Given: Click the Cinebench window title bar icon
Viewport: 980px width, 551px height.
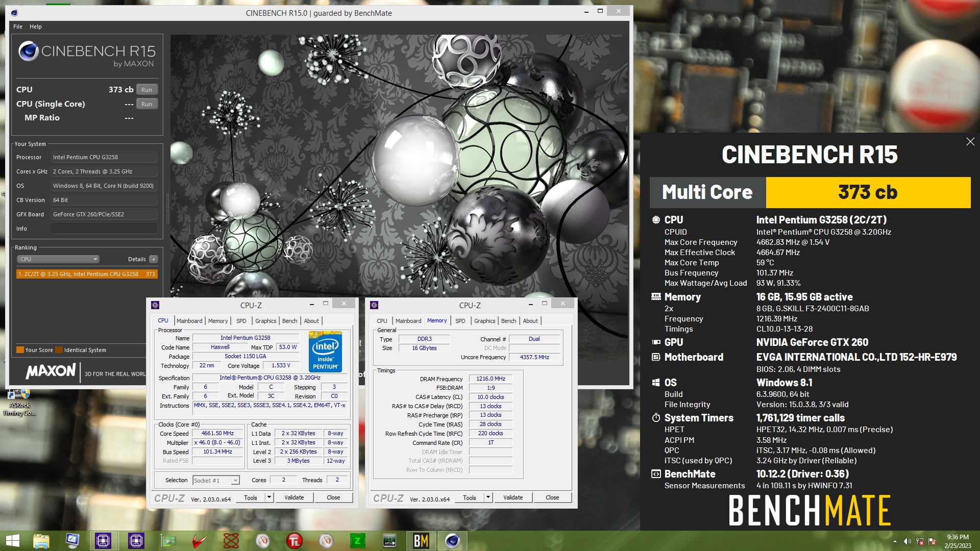Looking at the screenshot, I should 14,13.
